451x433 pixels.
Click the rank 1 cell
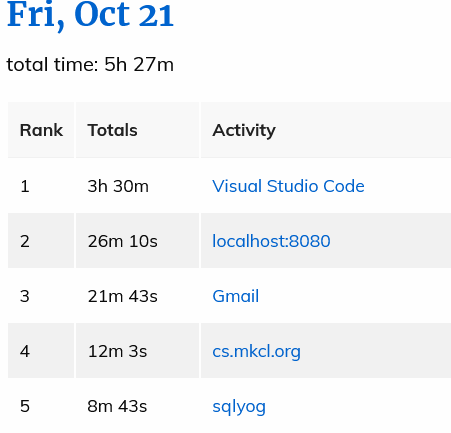pyautogui.click(x=41, y=186)
